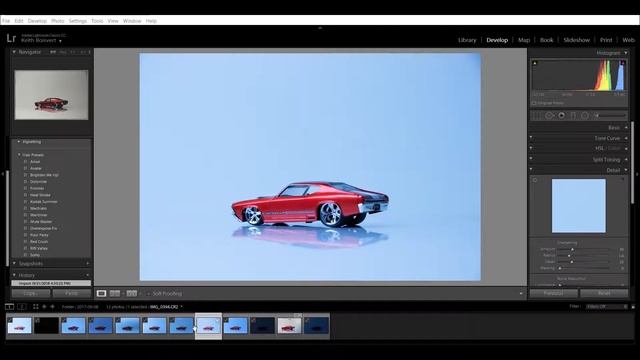This screenshot has width=640, height=360.
Task: Clear history using the History panel icon
Action: point(87,275)
